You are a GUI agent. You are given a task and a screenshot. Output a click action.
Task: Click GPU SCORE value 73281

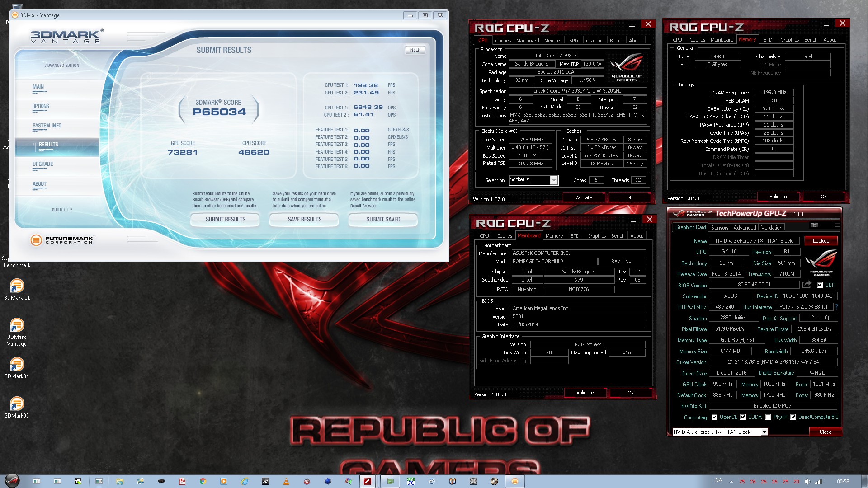pos(183,152)
